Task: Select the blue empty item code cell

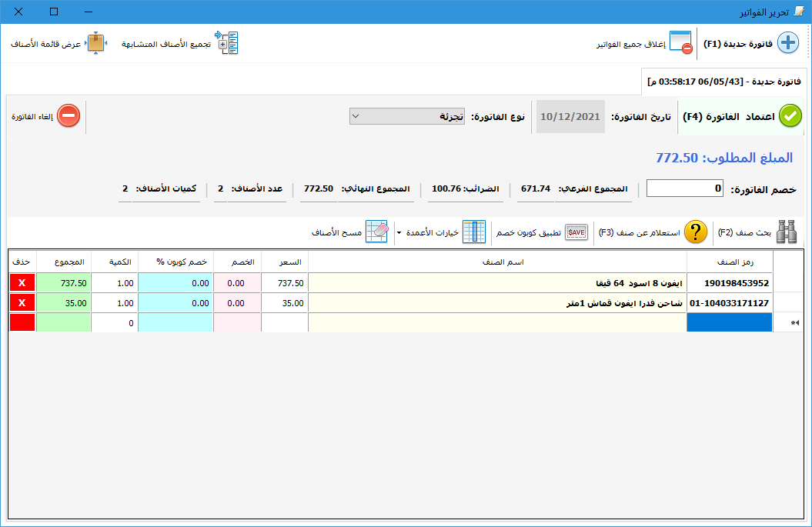Action: pos(729,323)
